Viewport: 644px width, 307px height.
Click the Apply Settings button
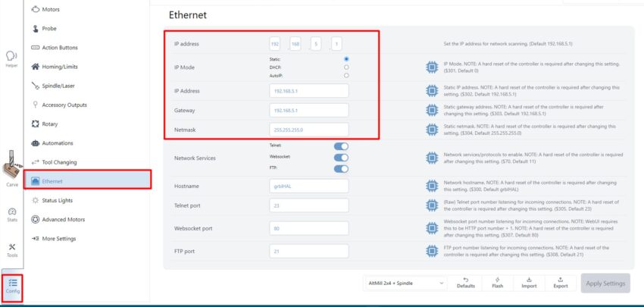[x=605, y=283]
